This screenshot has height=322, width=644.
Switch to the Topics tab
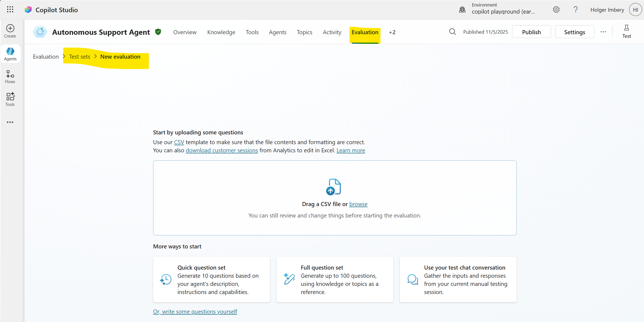tap(304, 32)
